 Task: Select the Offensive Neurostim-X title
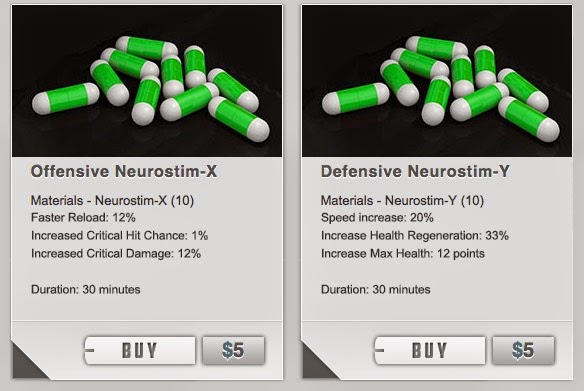tap(124, 171)
